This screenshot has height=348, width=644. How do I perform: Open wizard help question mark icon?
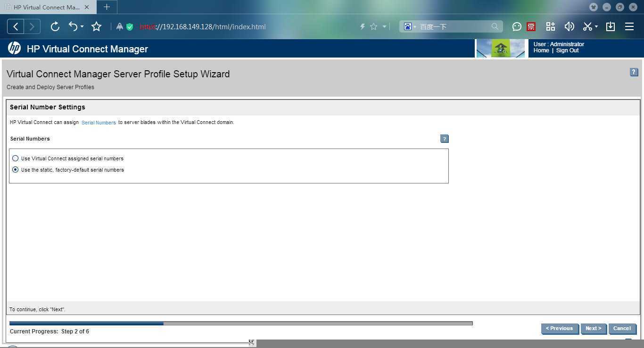[x=634, y=72]
